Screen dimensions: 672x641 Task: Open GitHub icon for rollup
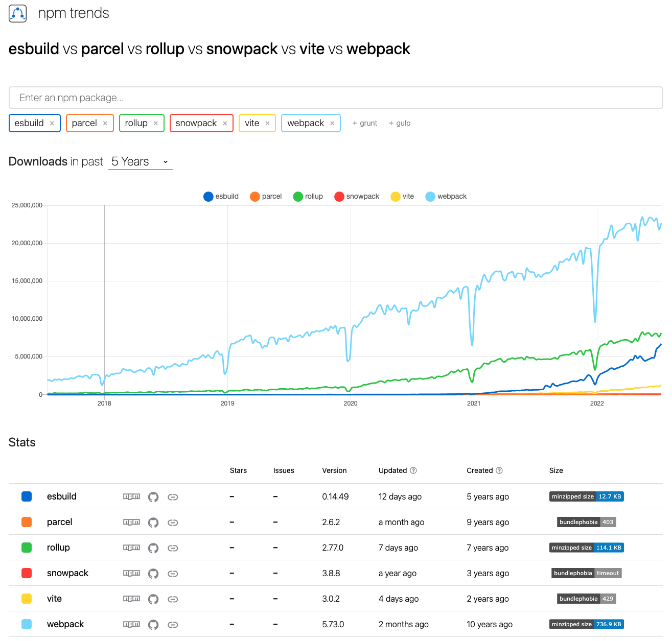153,548
